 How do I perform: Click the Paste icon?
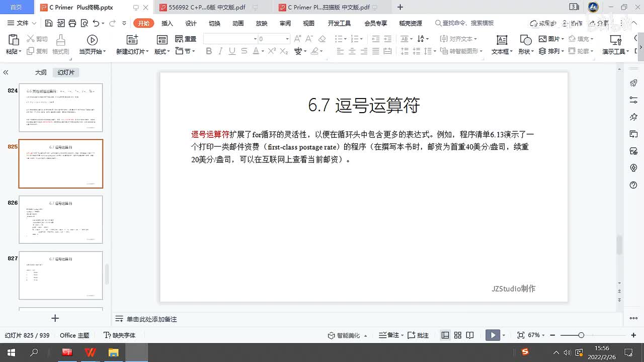pos(14,40)
